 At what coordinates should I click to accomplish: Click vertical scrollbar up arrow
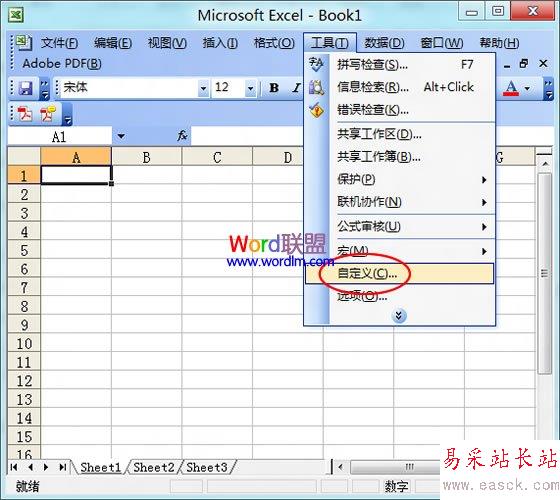(545, 164)
